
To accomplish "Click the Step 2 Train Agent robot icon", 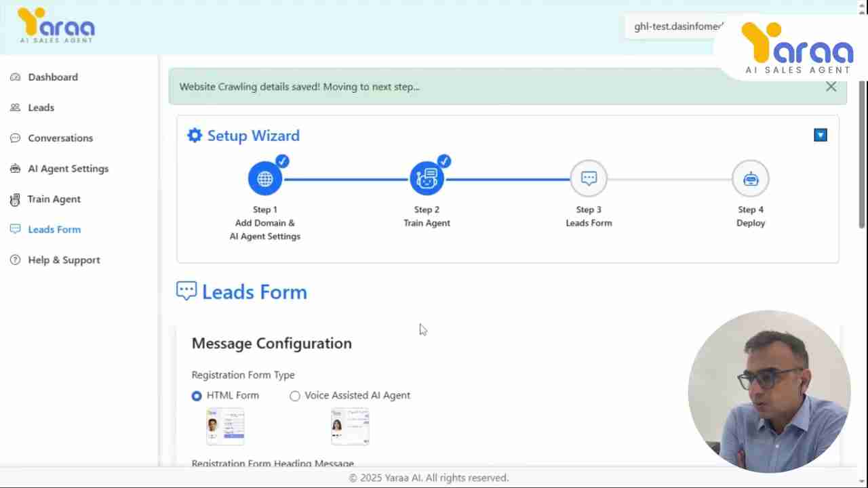I will (427, 179).
